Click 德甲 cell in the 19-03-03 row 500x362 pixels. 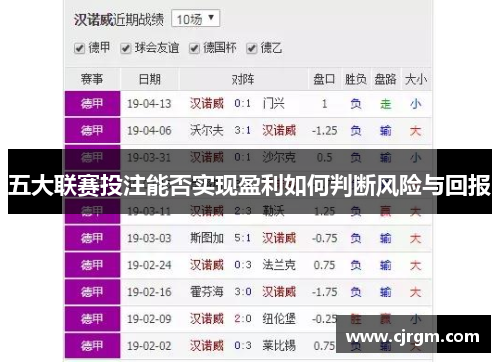point(92,238)
